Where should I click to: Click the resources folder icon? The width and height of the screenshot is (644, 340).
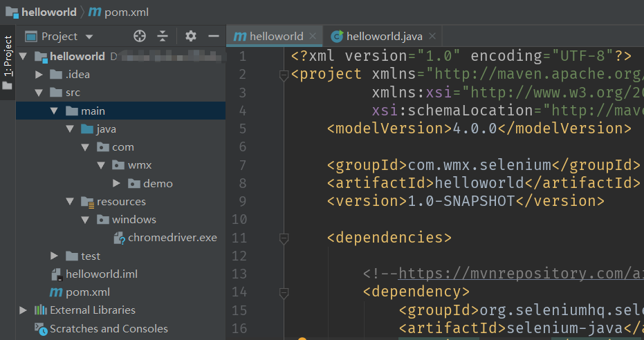click(87, 202)
